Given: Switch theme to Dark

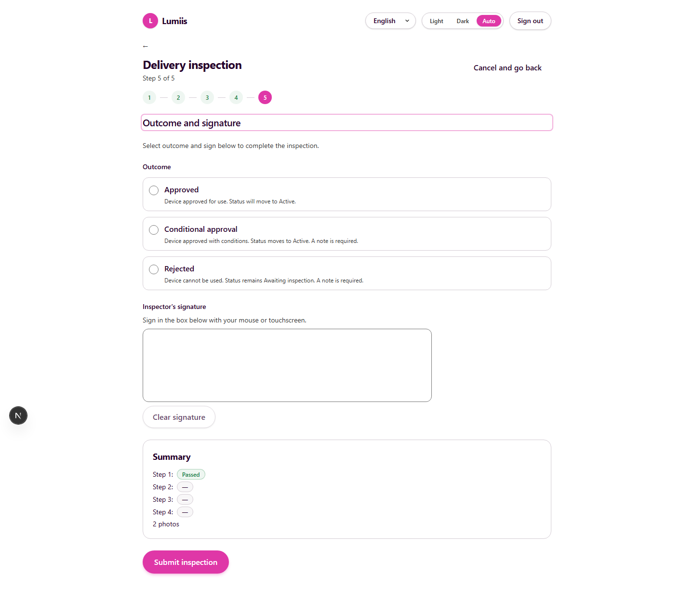Looking at the screenshot, I should [463, 21].
